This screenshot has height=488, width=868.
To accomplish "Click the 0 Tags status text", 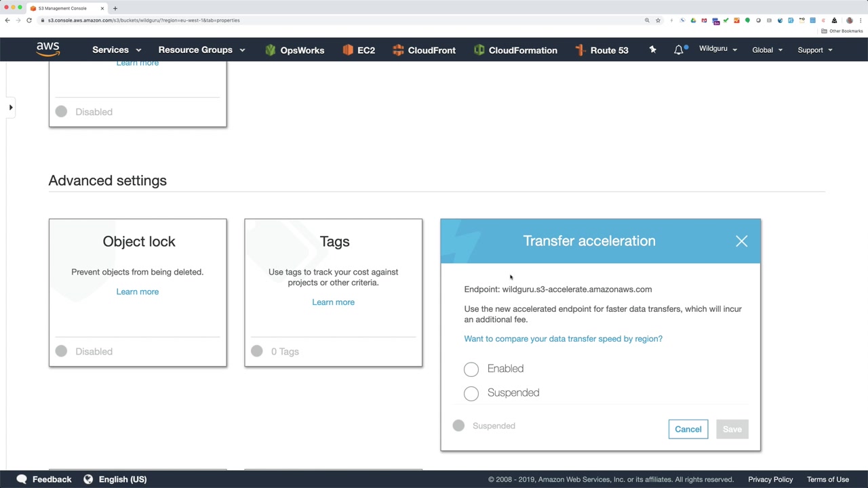I will click(x=285, y=351).
